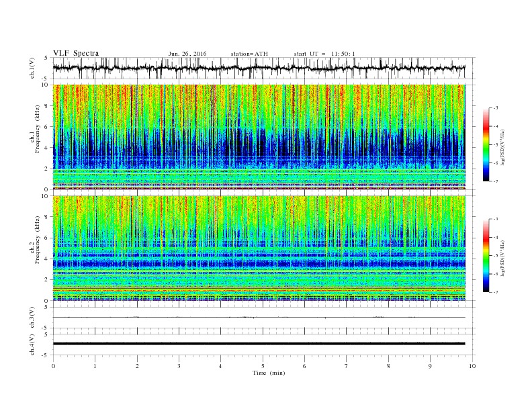
Task: Click the "4" kHz tick on ch.2 frequency axis
Action: point(47,259)
